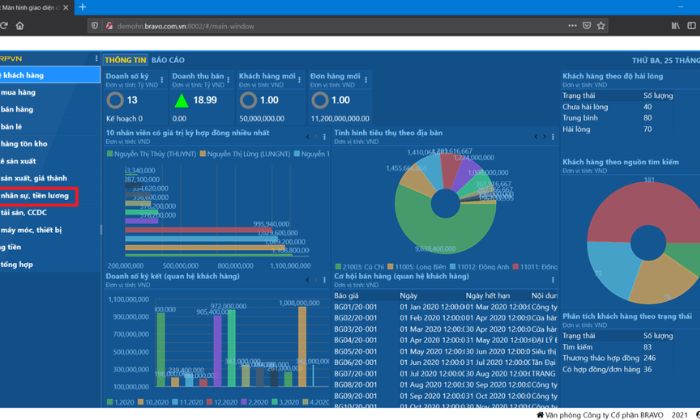Open the máy móc, thiết bị module

click(50, 230)
